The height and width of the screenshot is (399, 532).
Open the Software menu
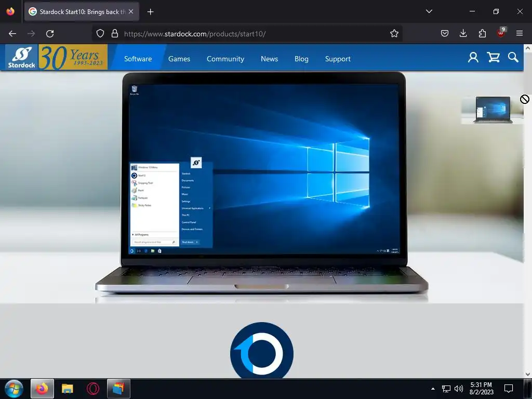pyautogui.click(x=138, y=59)
